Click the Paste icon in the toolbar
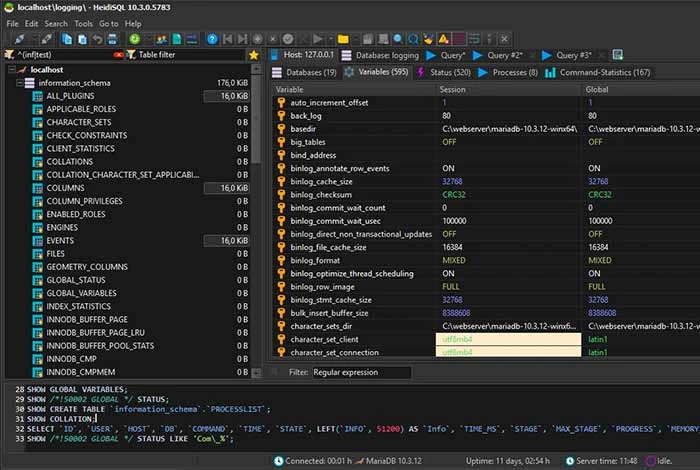 (82, 39)
